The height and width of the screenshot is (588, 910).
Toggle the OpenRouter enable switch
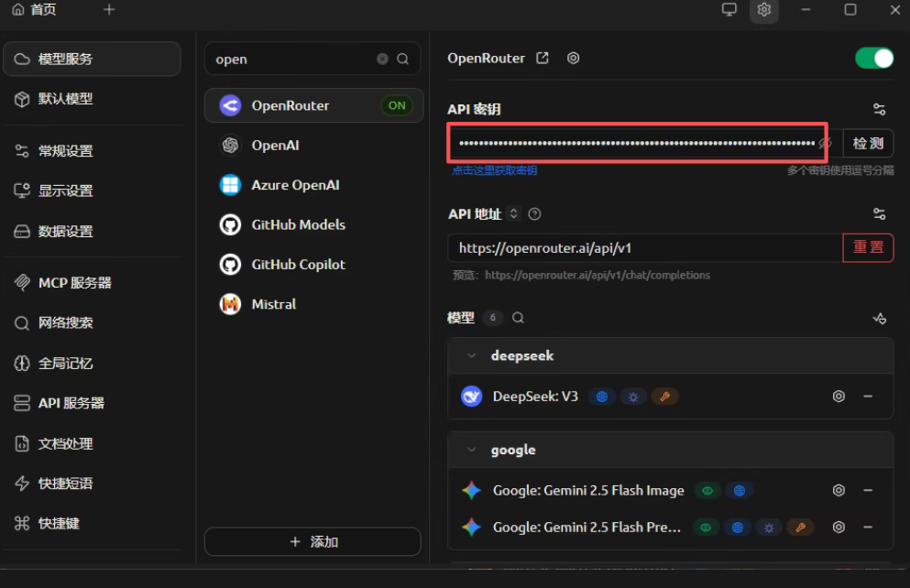point(874,58)
